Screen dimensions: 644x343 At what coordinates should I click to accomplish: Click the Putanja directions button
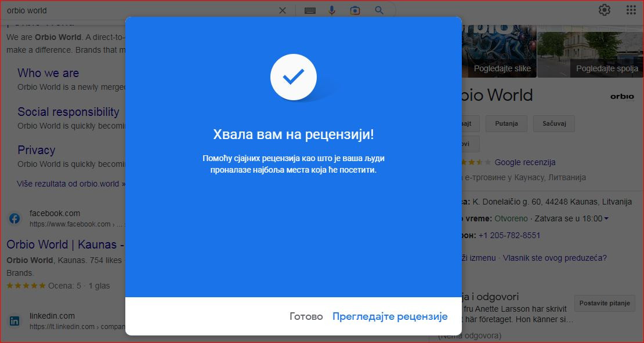click(x=506, y=123)
